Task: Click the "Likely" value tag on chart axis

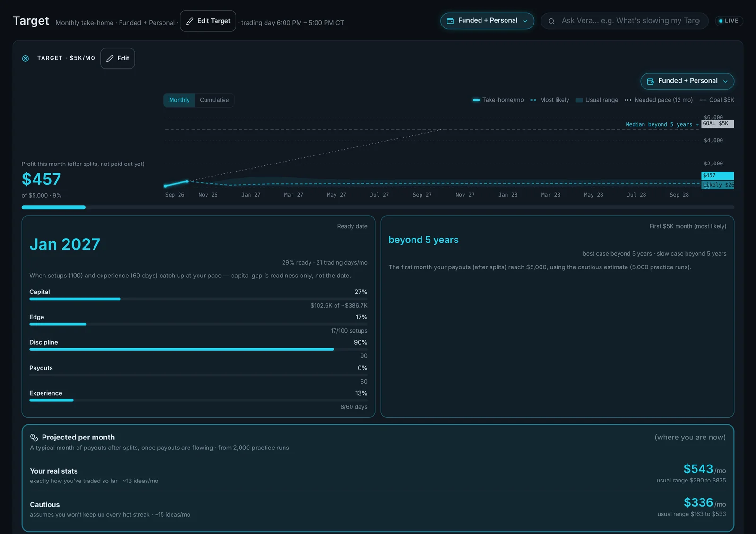Action: click(717, 185)
